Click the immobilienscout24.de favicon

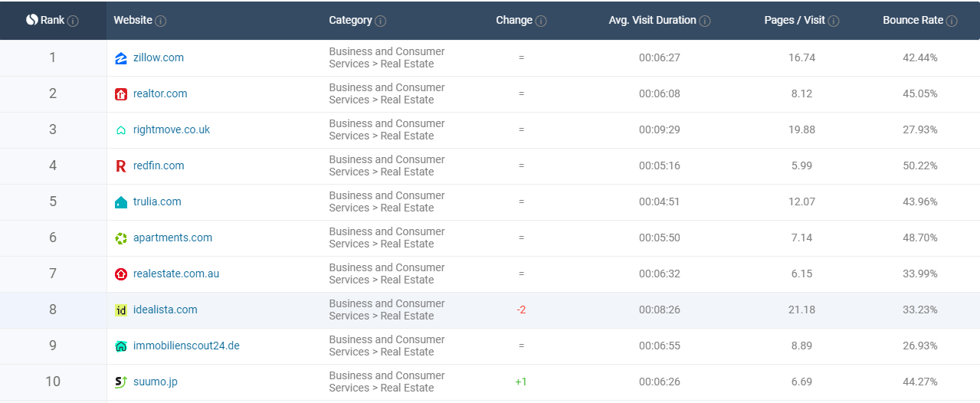120,346
